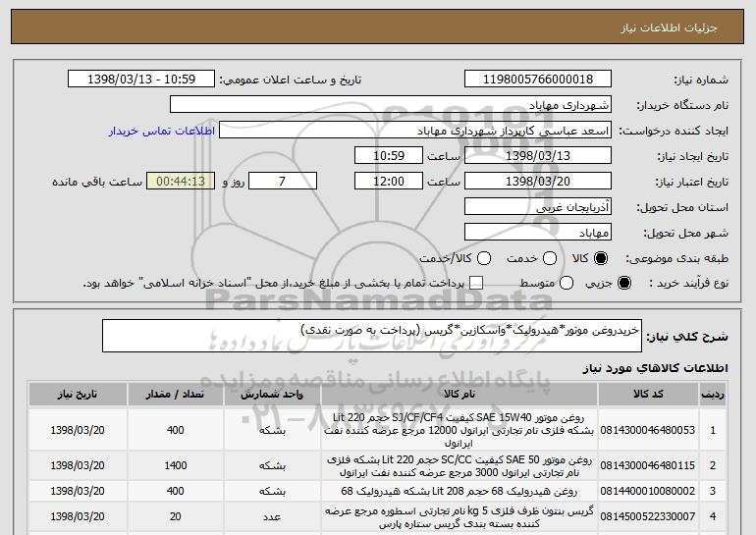The image size is (756, 535).
Task: Click the روغن هیدرولیک 68 item name
Action: coord(459,491)
